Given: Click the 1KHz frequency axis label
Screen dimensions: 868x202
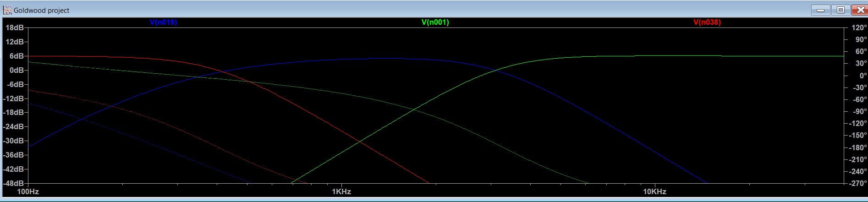Looking at the screenshot, I should (x=341, y=191).
